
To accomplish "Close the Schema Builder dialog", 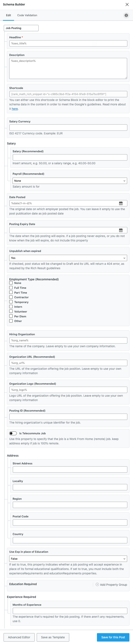I will click(x=127, y=4).
